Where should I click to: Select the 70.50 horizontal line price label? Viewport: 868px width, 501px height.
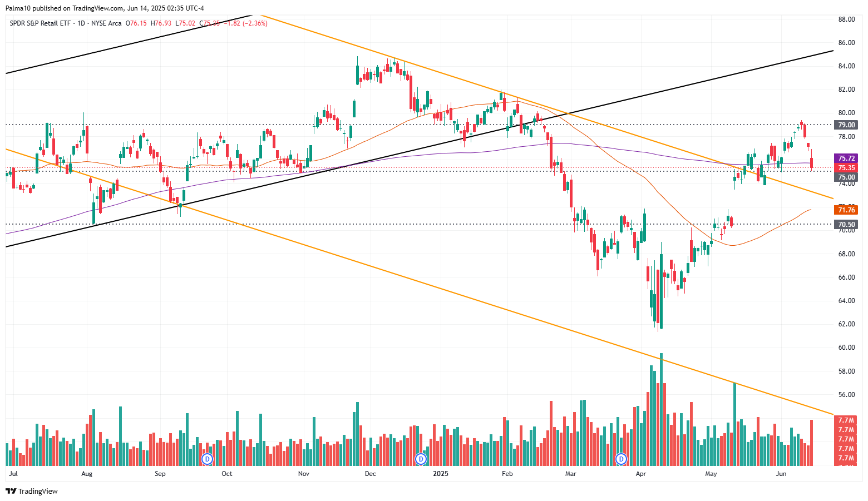coord(846,225)
